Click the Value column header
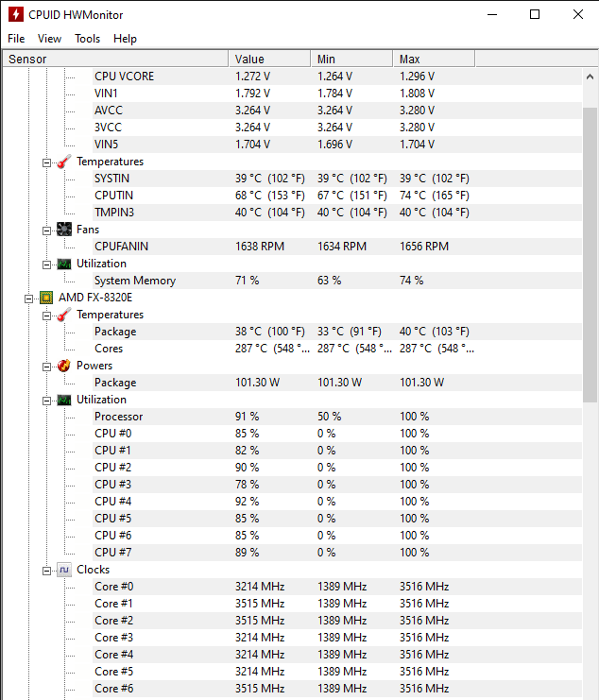Screen dimensions: 599x700 269,59
